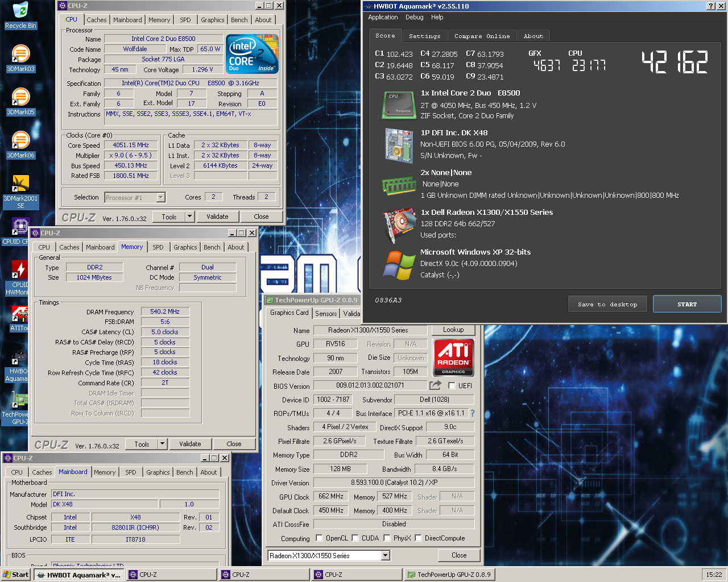Toggle the UEFI checkbox in GPU-Z
728x582 pixels.
(x=452, y=385)
